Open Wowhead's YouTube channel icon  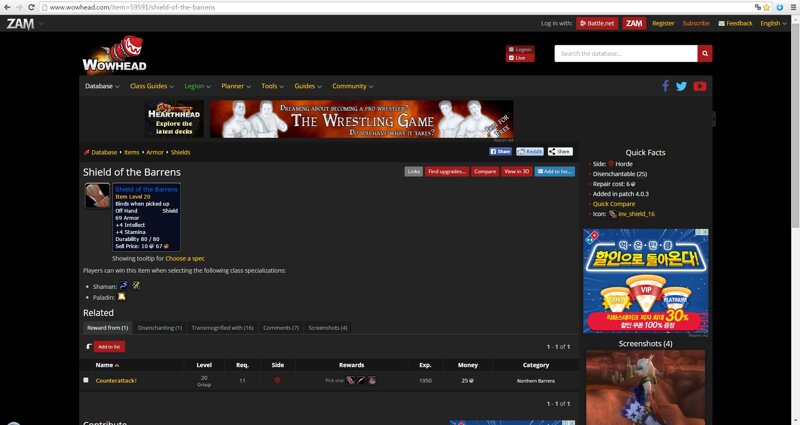coord(699,86)
